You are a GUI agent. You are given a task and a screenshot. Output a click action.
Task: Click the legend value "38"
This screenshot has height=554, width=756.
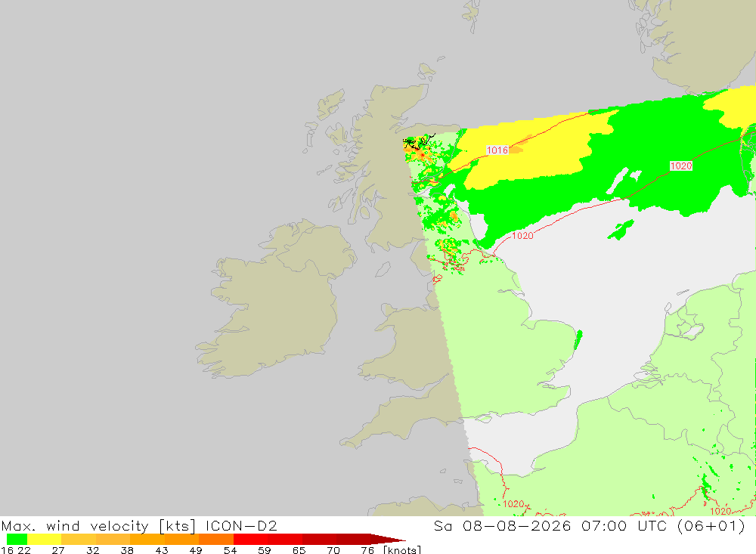[x=127, y=550]
